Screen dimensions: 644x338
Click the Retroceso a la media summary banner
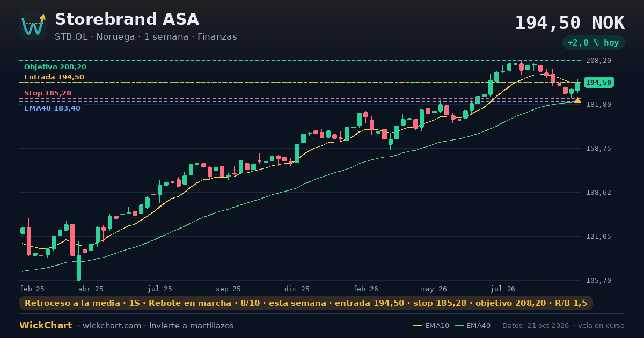tap(306, 303)
